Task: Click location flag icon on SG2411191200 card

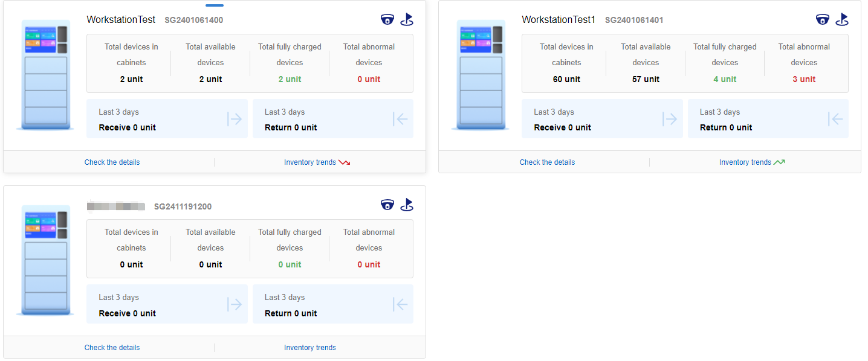Action: (x=407, y=205)
